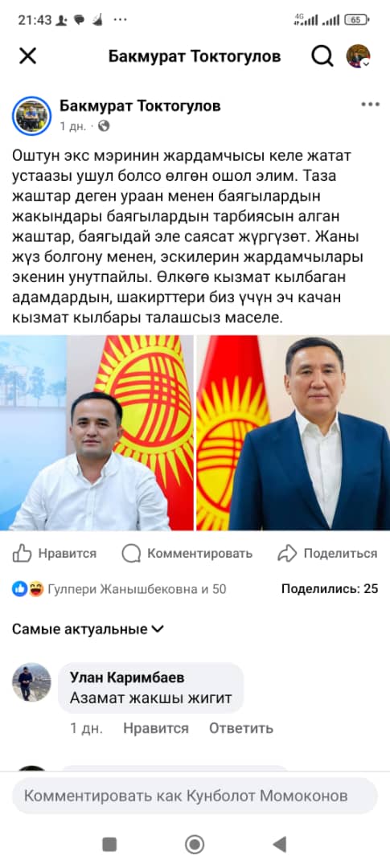The image size is (390, 868).
Task: Show list of Гулпери Жанышбековна и 50 reactions
Action: pos(137,589)
